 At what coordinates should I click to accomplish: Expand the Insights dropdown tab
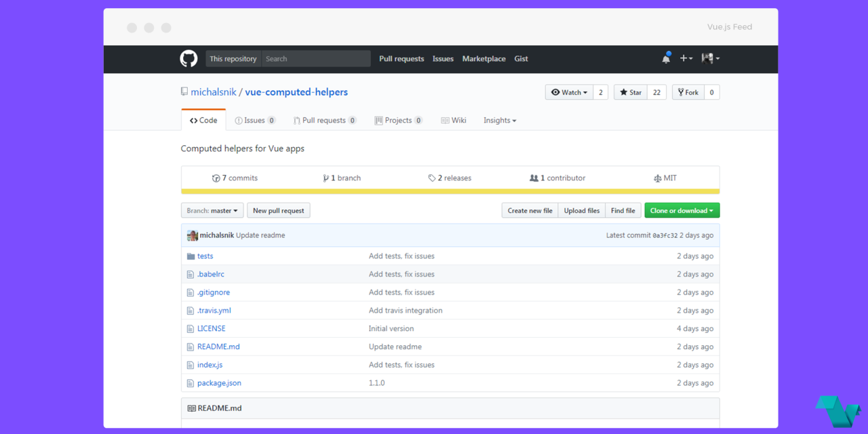point(500,121)
